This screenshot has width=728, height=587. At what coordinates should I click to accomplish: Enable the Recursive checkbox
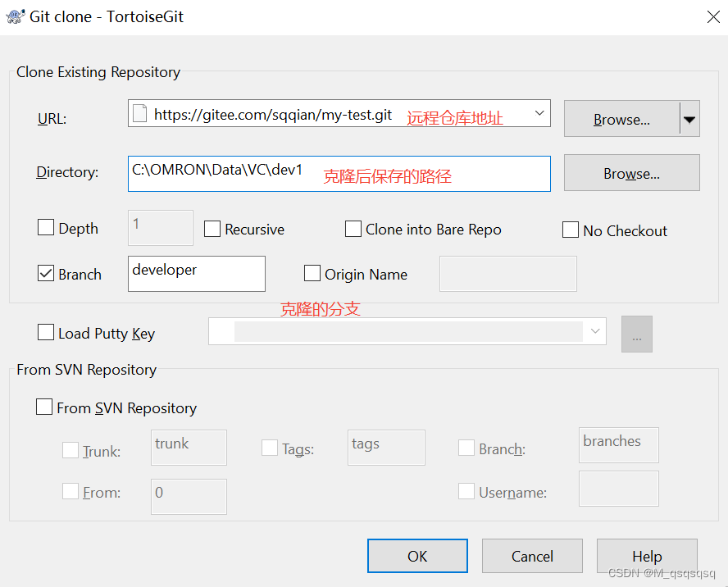tap(212, 230)
